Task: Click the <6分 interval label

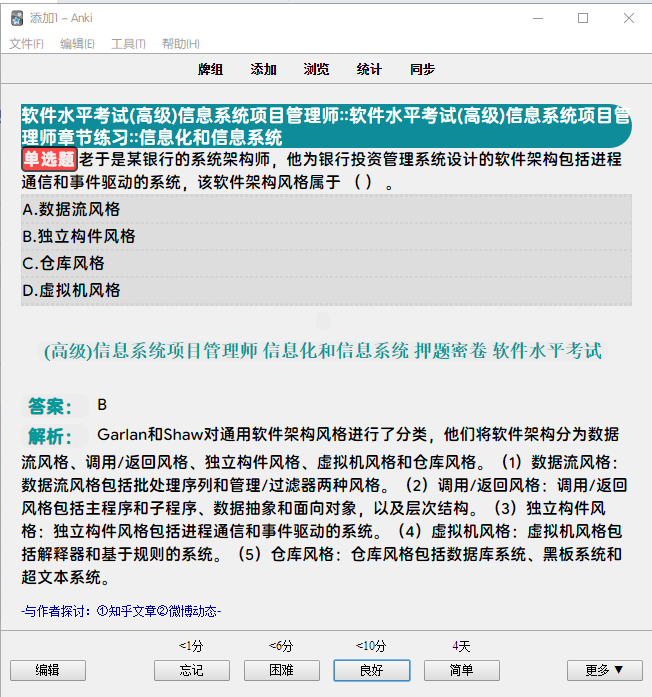Action: coord(281,646)
